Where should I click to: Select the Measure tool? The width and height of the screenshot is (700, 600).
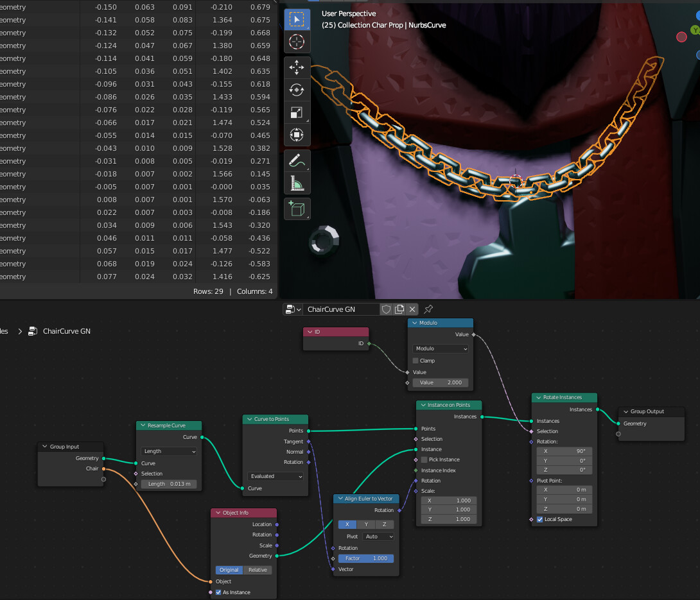tap(297, 183)
